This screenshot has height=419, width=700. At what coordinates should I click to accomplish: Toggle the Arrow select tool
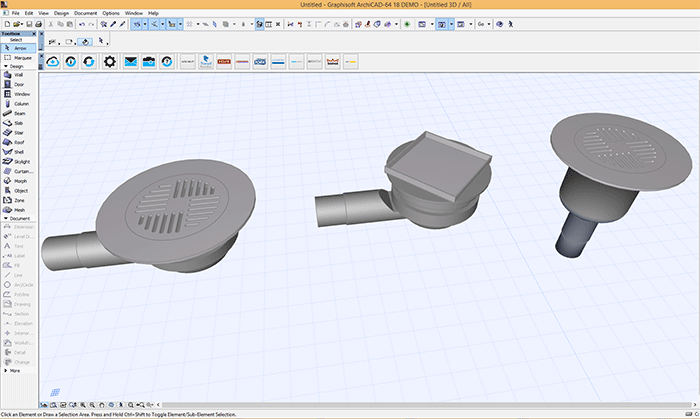[18, 48]
